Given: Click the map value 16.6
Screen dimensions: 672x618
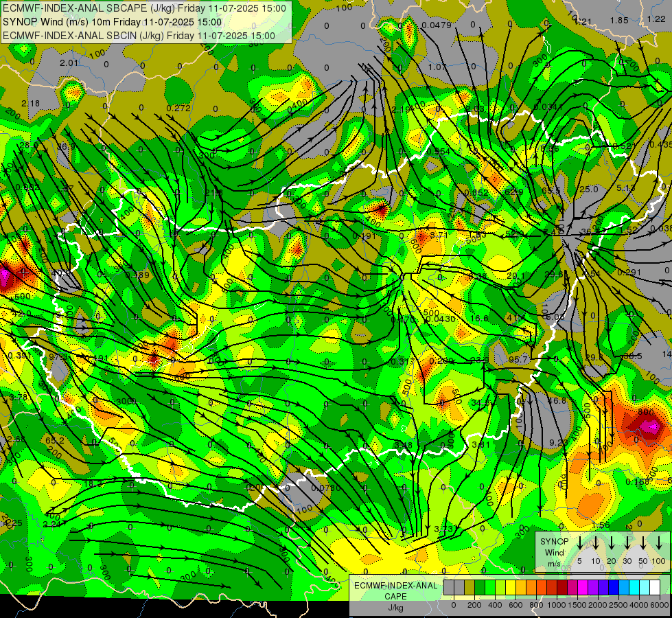Looking at the screenshot, I should [479, 318].
